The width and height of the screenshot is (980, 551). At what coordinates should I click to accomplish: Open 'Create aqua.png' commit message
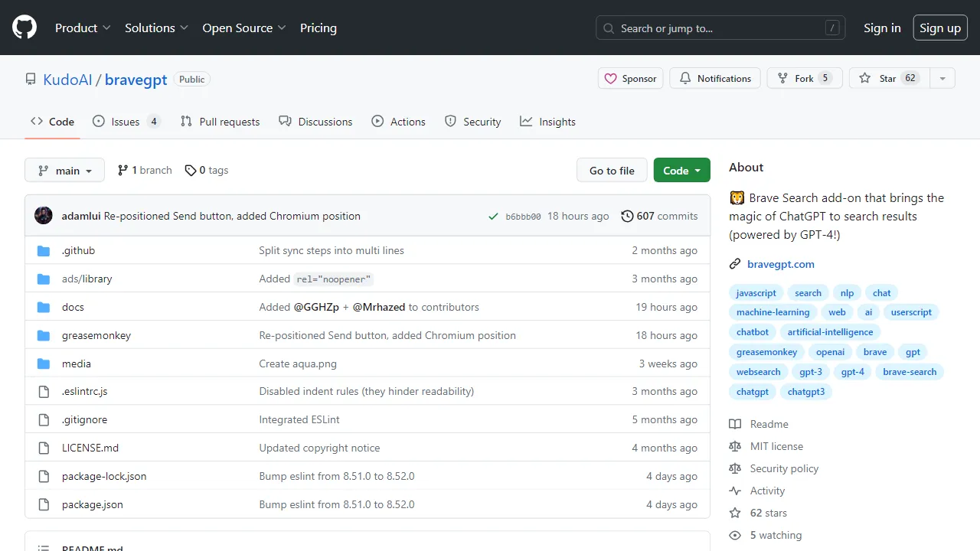[298, 364]
